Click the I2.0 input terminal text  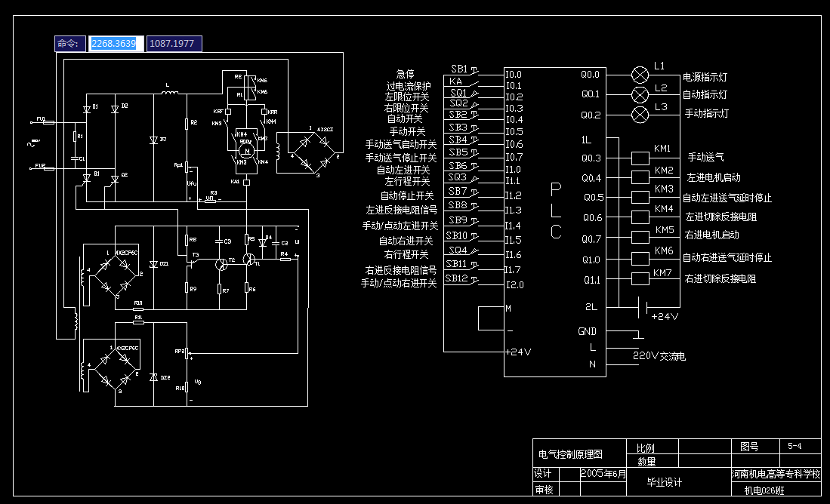click(514, 285)
